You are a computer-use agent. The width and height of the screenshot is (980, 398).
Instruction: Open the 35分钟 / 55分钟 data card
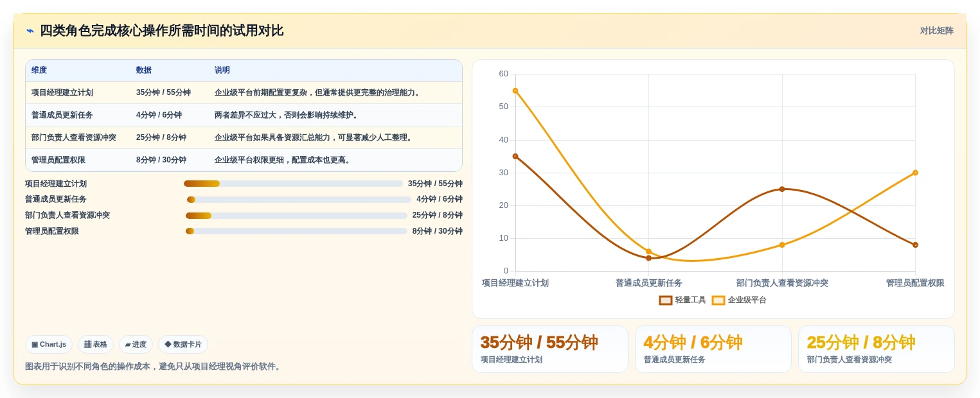550,349
